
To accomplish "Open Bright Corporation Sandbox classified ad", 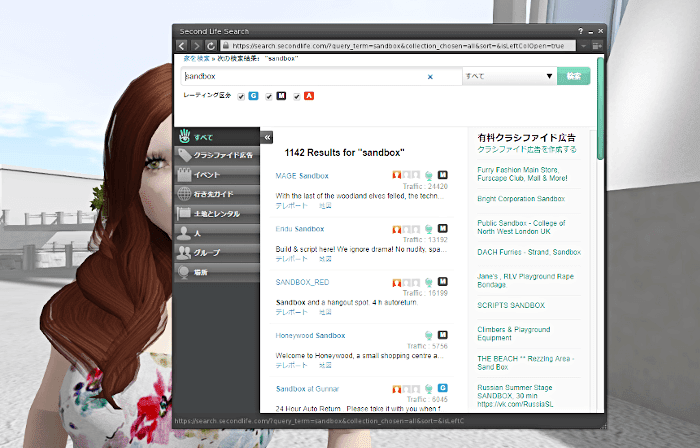I will coord(521,199).
